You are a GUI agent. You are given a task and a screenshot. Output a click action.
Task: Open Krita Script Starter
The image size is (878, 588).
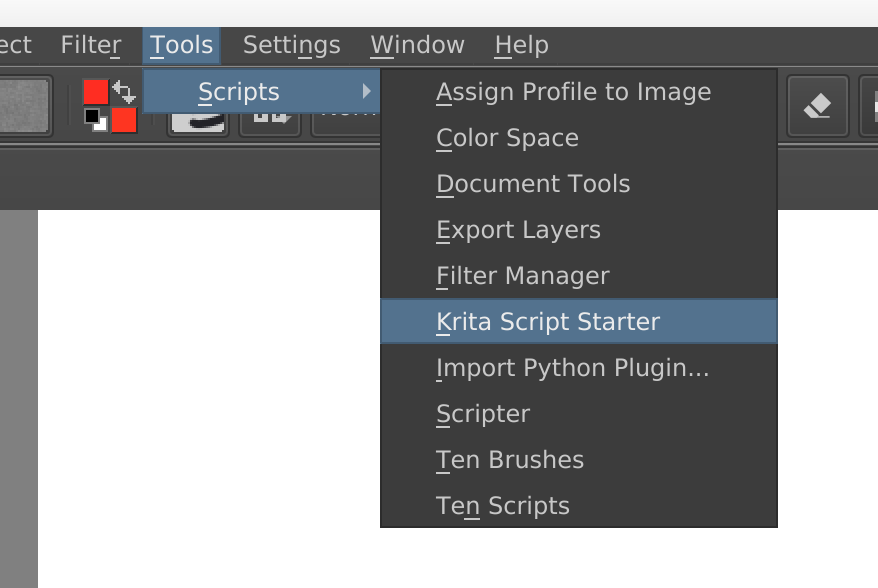pos(548,322)
